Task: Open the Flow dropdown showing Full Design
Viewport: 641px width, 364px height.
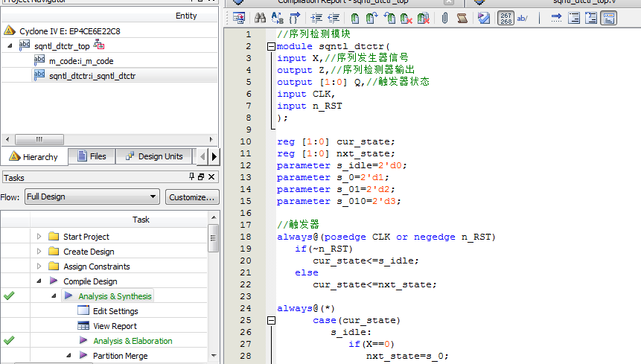Action: pos(92,197)
